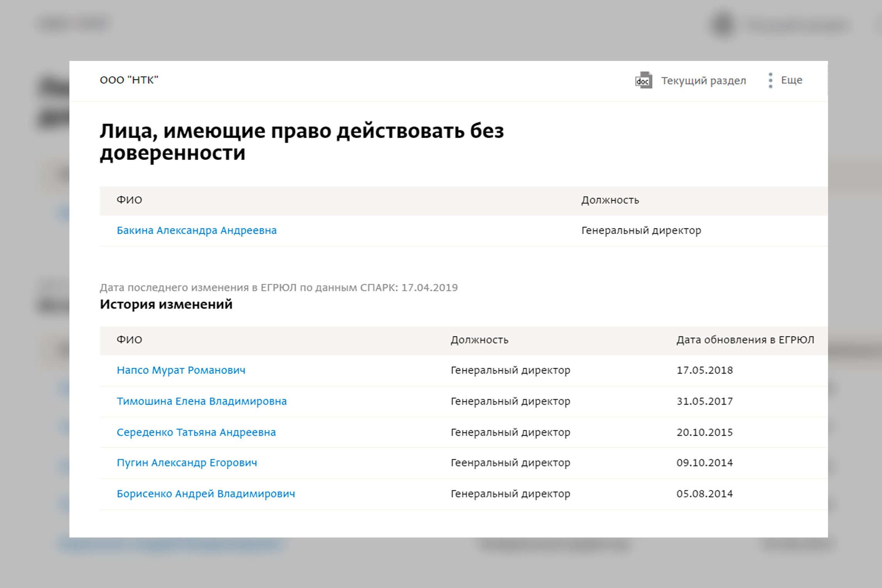This screenshot has height=588, width=882.
Task: Click the date 05.08.2014 cell
Action: coord(704,494)
